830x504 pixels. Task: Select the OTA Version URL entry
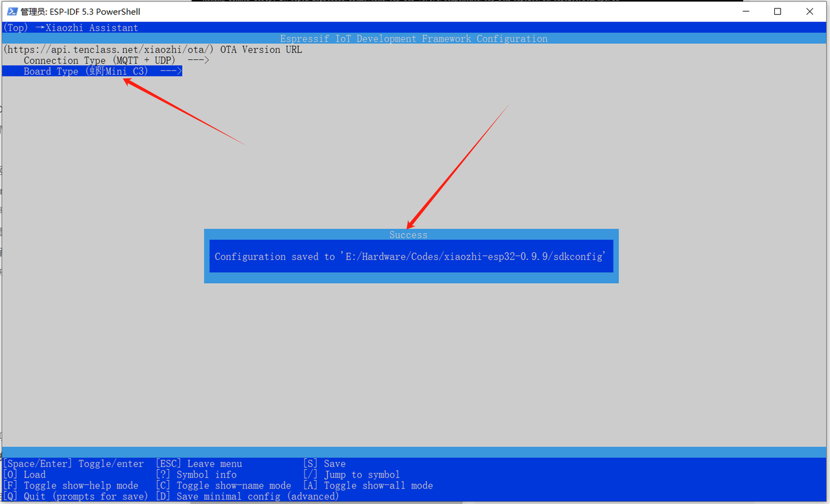click(x=152, y=49)
